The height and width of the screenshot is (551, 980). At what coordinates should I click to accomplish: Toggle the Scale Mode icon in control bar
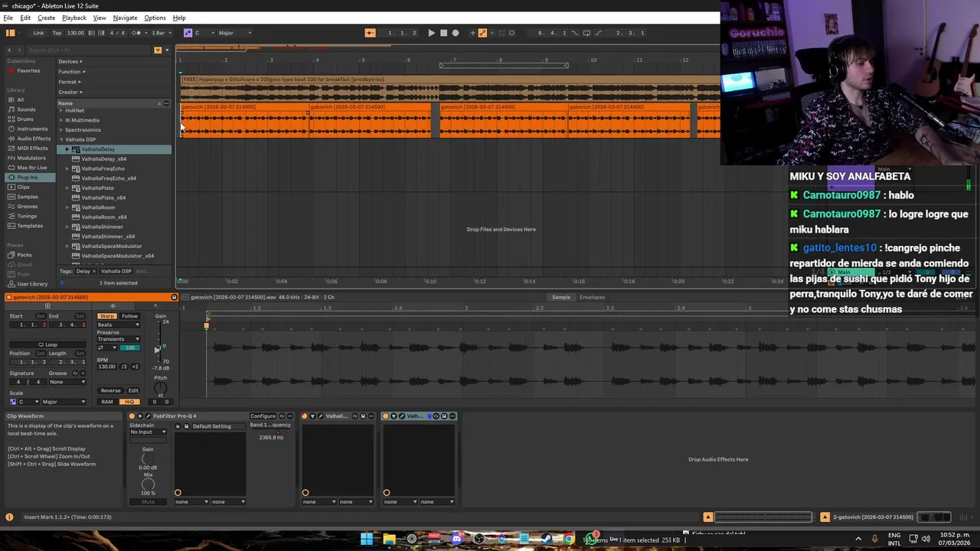[x=188, y=33]
